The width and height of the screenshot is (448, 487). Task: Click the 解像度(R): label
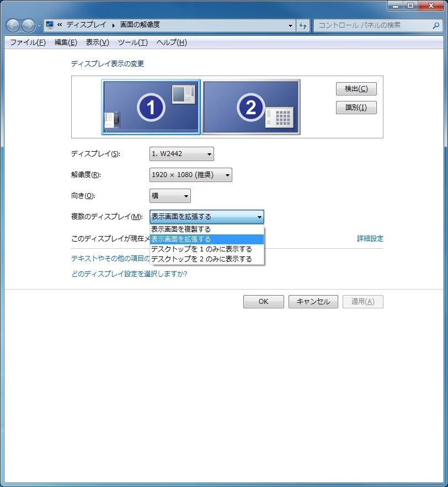pyautogui.click(x=86, y=175)
